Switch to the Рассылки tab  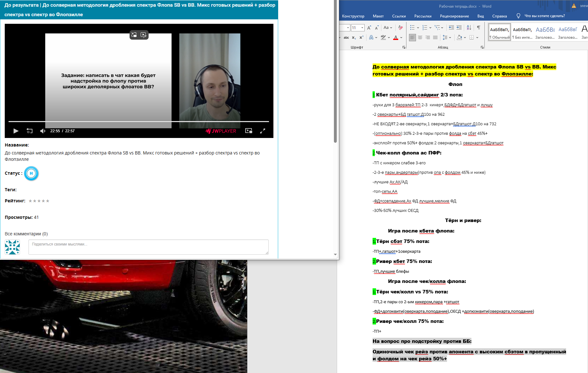point(423,16)
